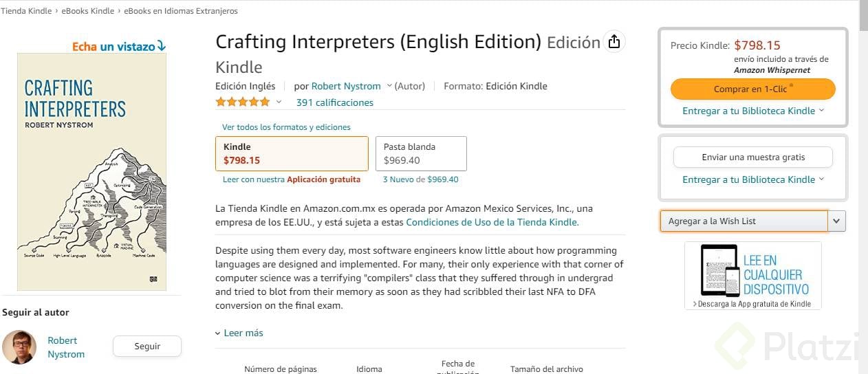Click Robert Nystrom's author photo

19,347
